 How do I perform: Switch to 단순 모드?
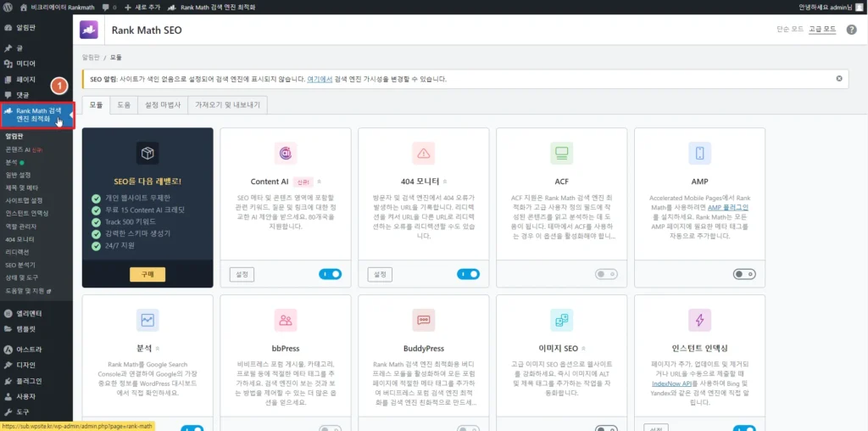(790, 30)
